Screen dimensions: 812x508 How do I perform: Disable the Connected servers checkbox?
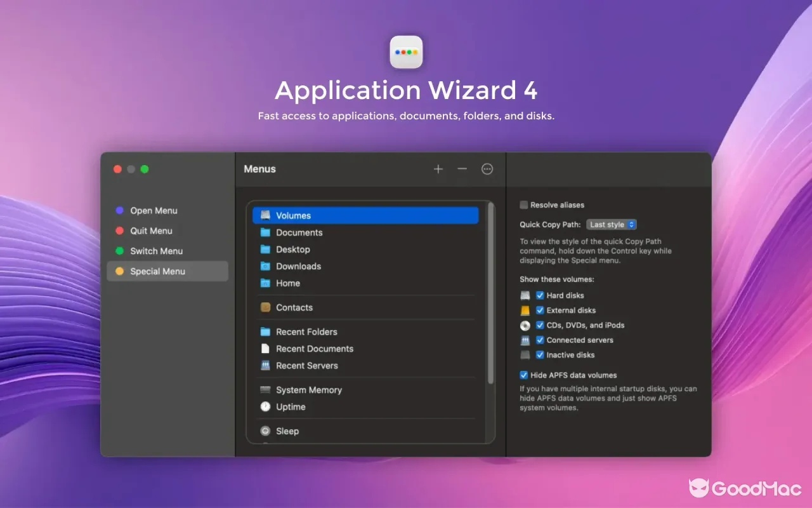click(x=540, y=340)
